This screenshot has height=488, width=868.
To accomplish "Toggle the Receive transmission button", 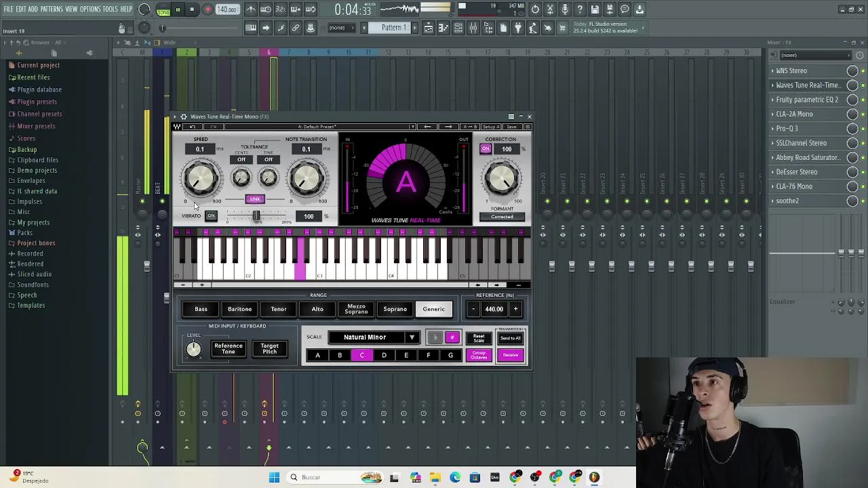I will pyautogui.click(x=511, y=355).
